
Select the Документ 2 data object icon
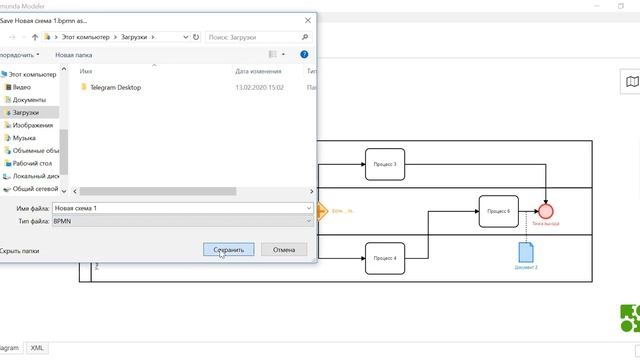pyautogui.click(x=526, y=252)
